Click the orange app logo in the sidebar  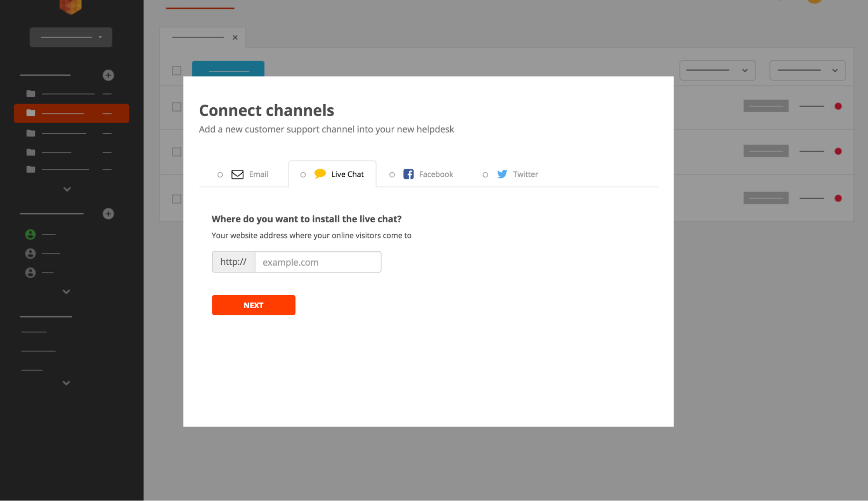[70, 6]
